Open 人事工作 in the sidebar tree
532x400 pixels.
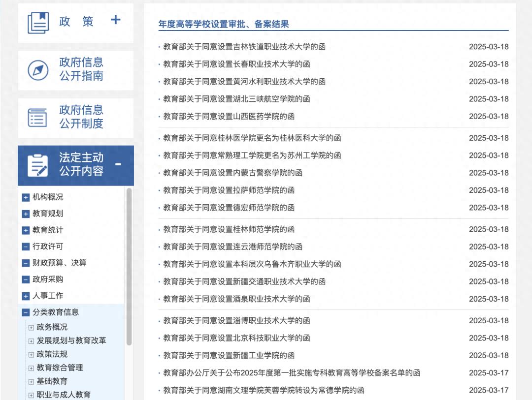(48, 296)
